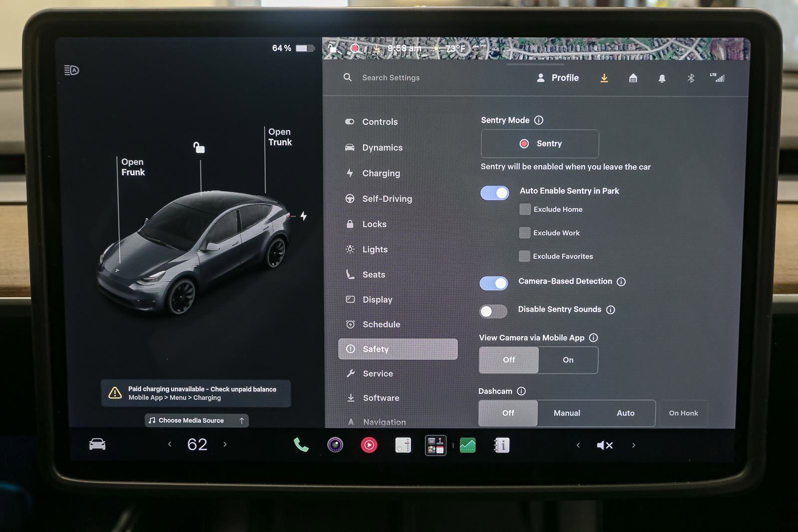Open the green stock chart app icon

tap(467, 445)
